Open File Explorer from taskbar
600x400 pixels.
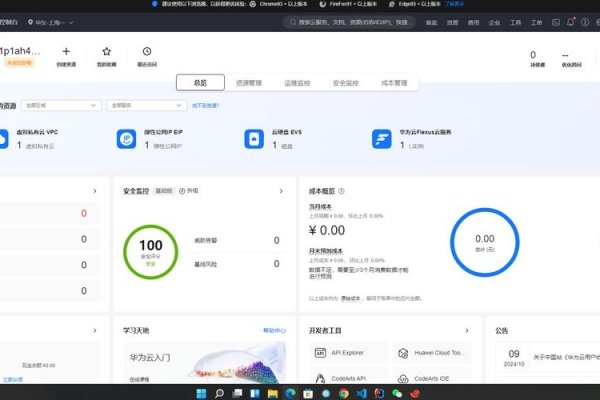(272, 393)
